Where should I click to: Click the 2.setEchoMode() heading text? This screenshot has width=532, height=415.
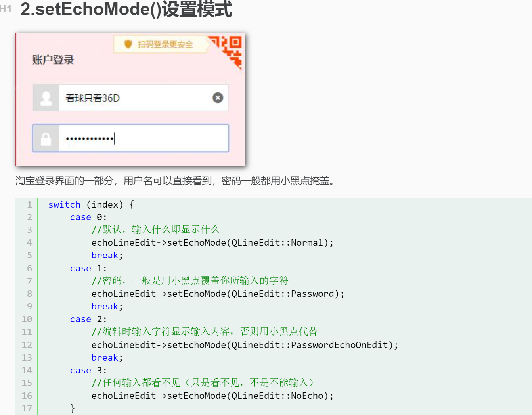pyautogui.click(x=126, y=9)
